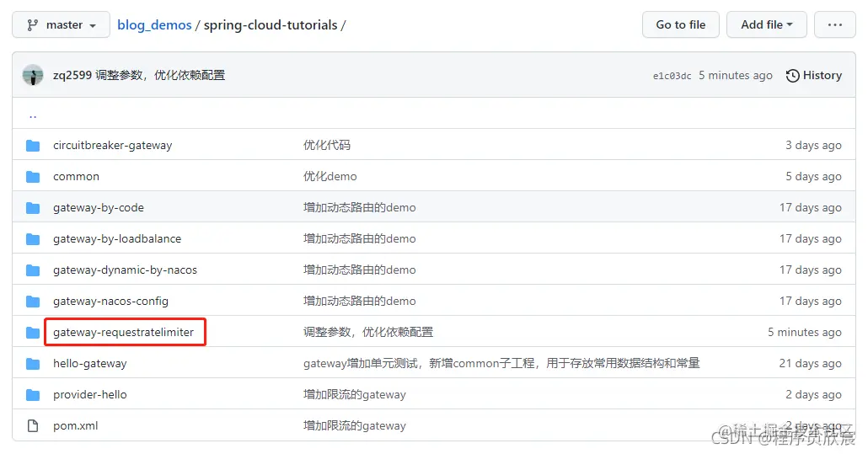Click folder icon of gateway-by-loadbalance
This screenshot has height=454, width=868.
pyautogui.click(x=33, y=239)
